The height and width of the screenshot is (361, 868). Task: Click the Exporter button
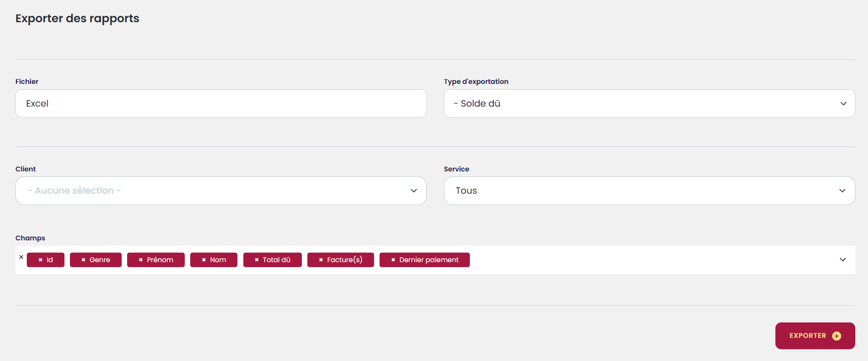click(x=808, y=336)
